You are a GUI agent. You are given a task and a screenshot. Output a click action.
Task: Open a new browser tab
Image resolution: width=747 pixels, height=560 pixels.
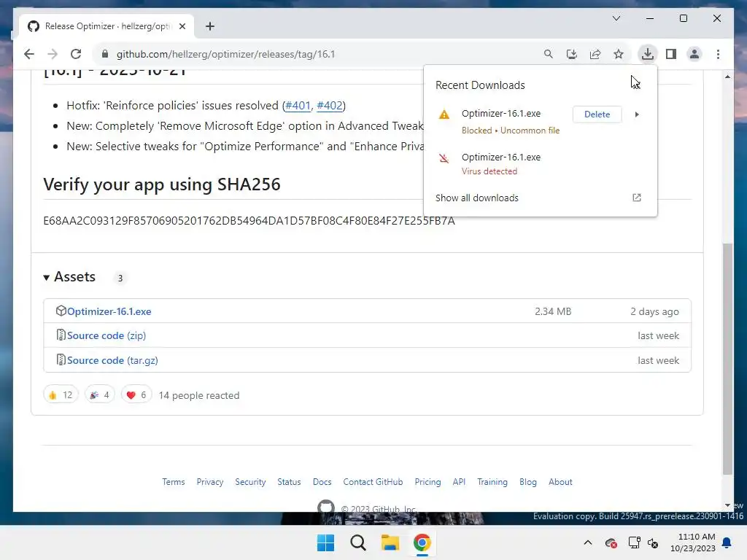(210, 26)
